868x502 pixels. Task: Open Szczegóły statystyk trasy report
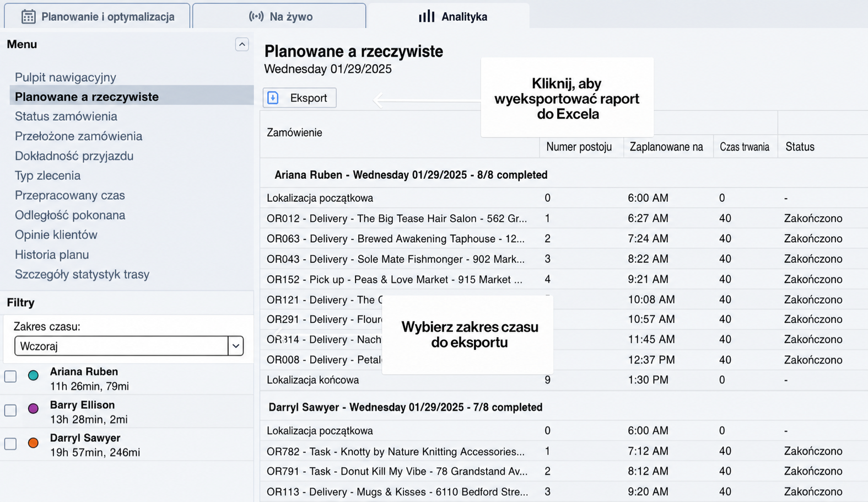(82, 274)
